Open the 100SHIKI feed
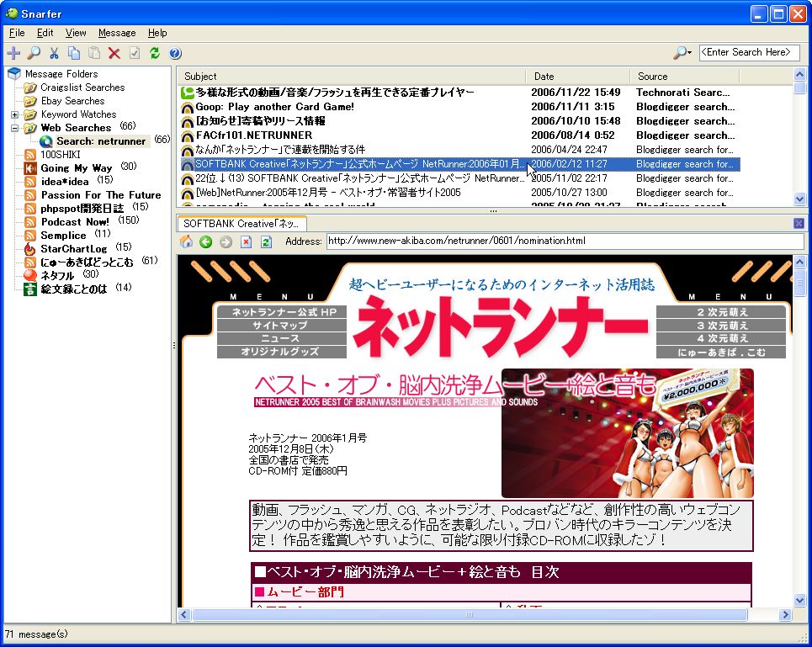Viewport: 812px width, 647px height. click(x=60, y=155)
